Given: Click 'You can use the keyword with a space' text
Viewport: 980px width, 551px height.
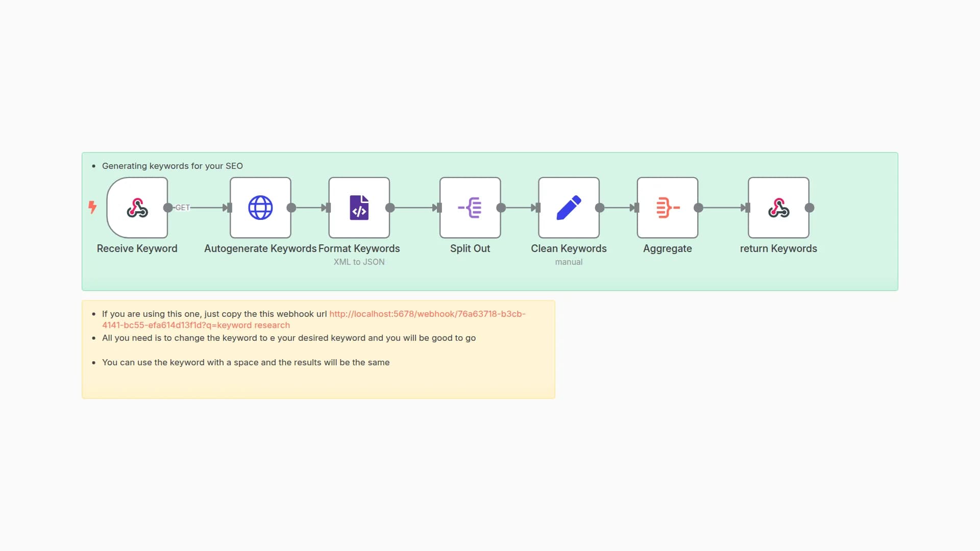Looking at the screenshot, I should click(x=246, y=362).
